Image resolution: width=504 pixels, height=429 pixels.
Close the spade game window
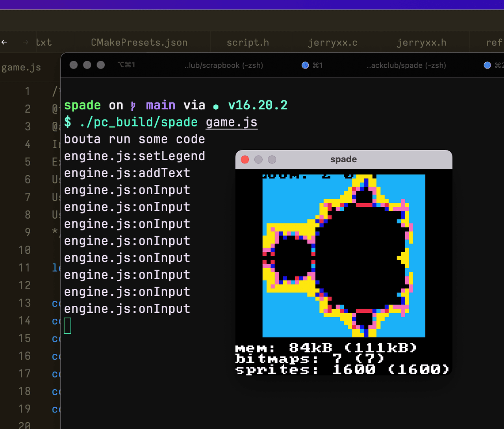pyautogui.click(x=245, y=160)
